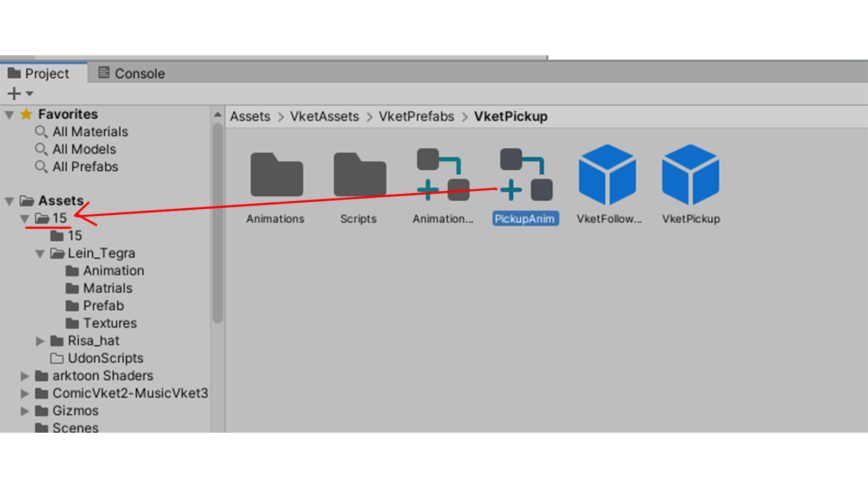This screenshot has width=868, height=488.
Task: Click the Scripts folder name label
Action: pos(359,219)
